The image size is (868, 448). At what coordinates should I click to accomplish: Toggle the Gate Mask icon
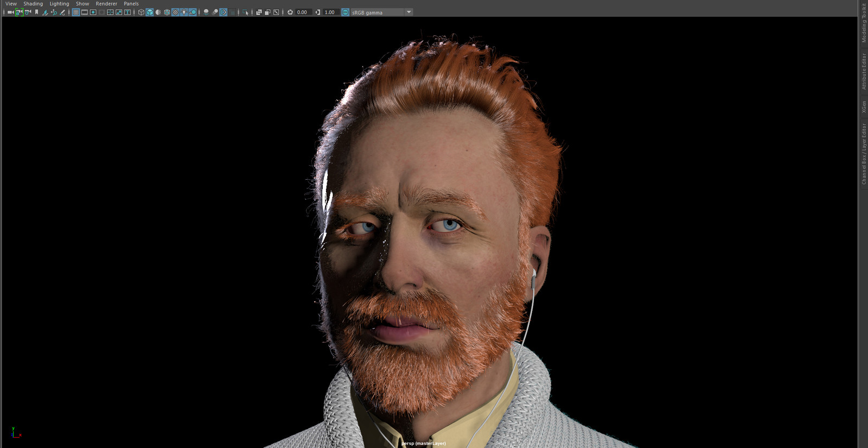tap(101, 12)
